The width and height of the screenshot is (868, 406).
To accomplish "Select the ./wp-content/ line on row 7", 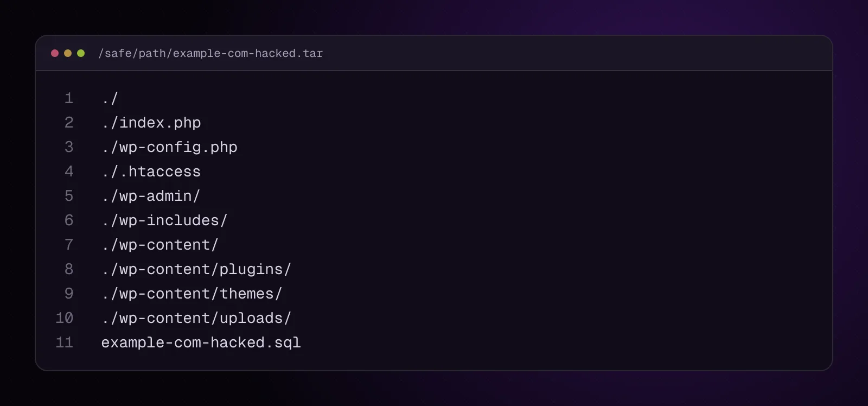I will [160, 245].
